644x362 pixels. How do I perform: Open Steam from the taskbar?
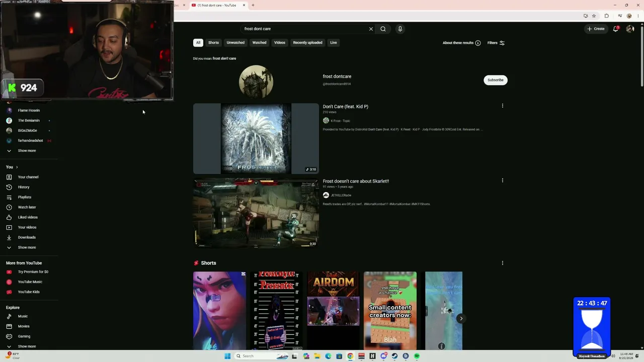[x=394, y=356]
